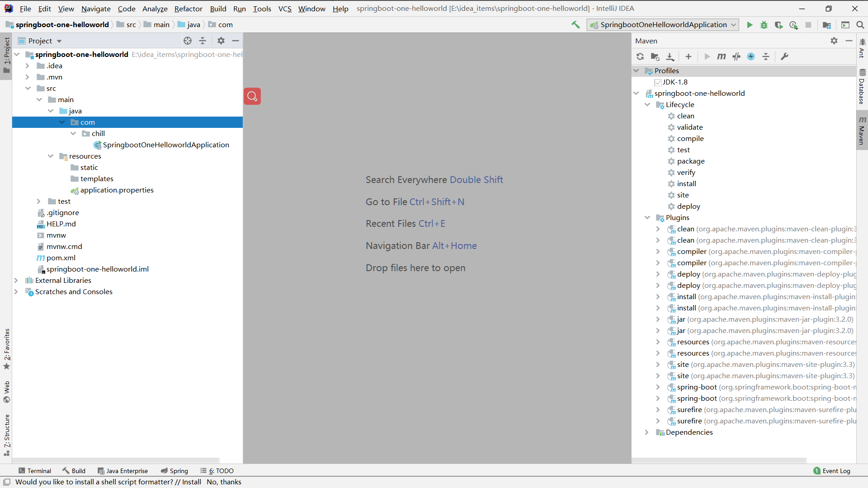Open the Terminal tool tab

(35, 471)
